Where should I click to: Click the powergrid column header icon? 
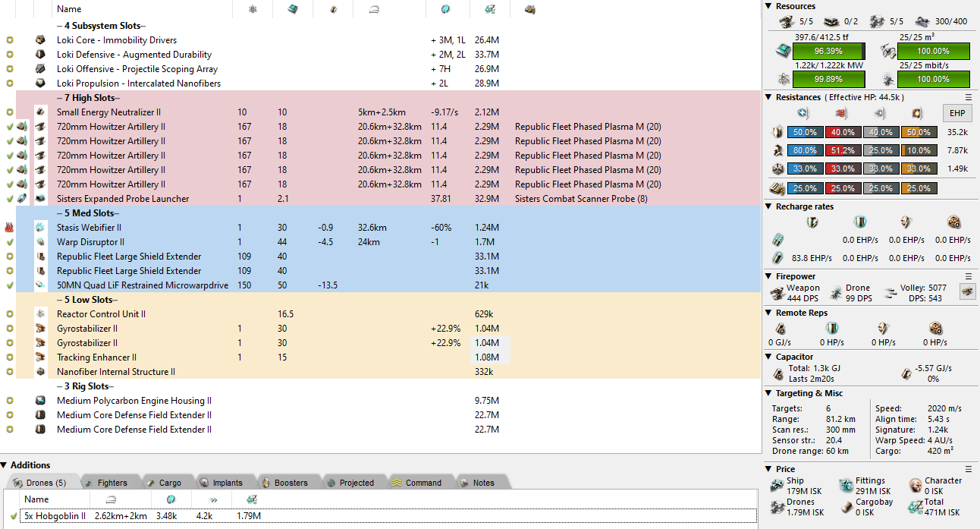click(x=253, y=9)
